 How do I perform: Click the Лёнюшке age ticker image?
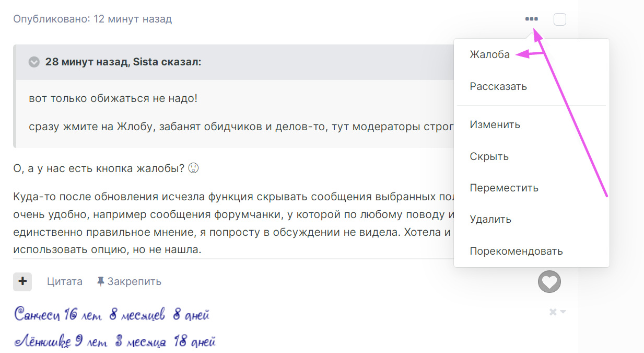click(114, 342)
